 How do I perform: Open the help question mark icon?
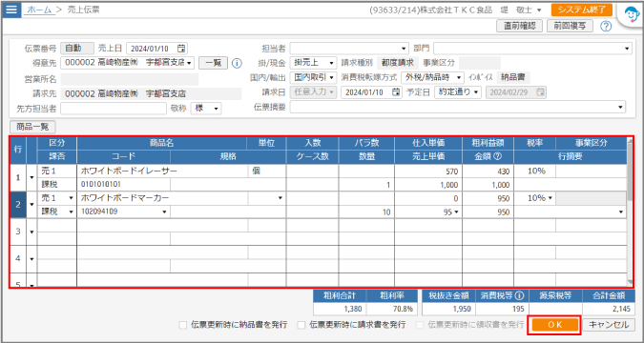coord(606,27)
